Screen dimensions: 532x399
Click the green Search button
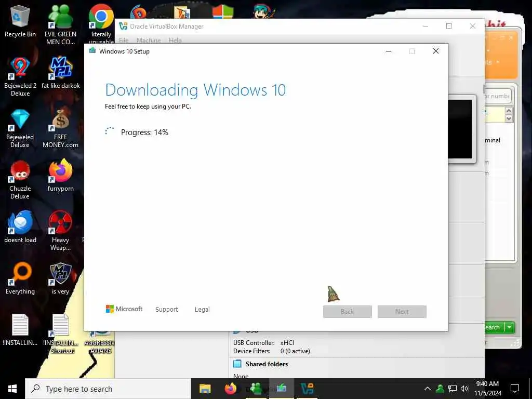coord(495,327)
